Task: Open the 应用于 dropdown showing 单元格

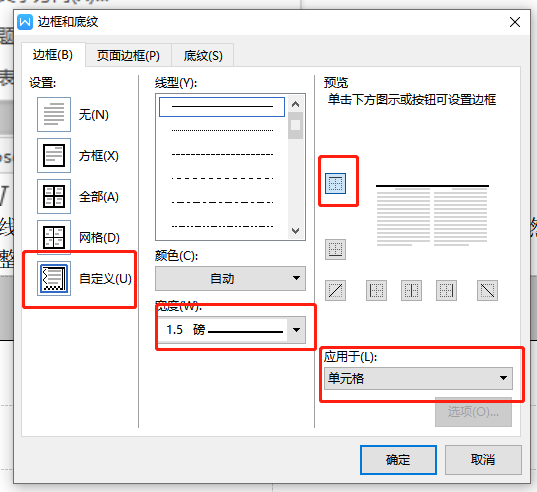Action: (x=419, y=378)
